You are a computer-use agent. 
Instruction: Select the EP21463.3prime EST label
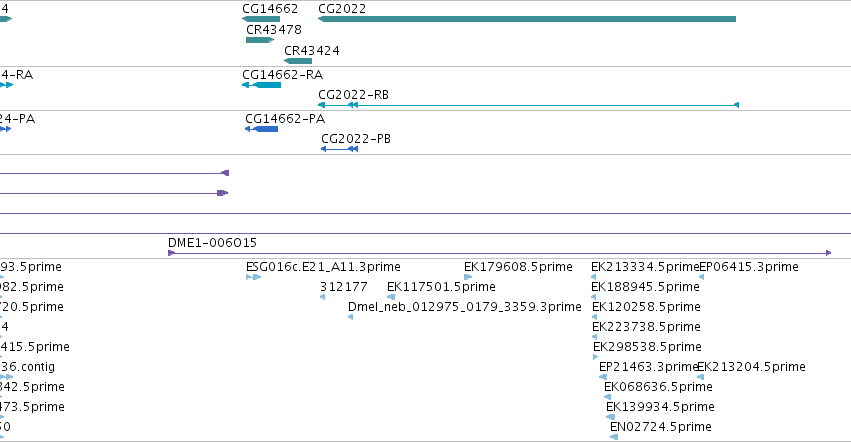tap(648, 367)
